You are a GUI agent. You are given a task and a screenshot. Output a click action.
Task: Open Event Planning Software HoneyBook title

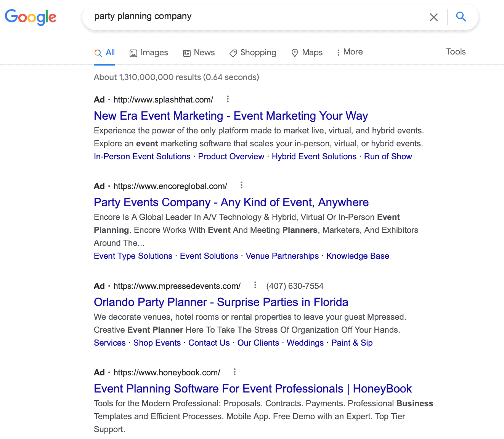click(252, 388)
